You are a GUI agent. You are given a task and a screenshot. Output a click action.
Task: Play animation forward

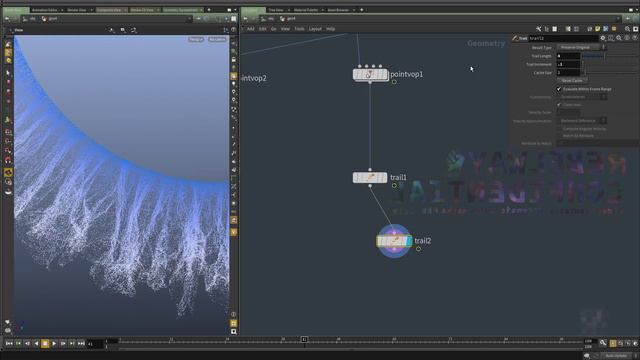pyautogui.click(x=54, y=344)
